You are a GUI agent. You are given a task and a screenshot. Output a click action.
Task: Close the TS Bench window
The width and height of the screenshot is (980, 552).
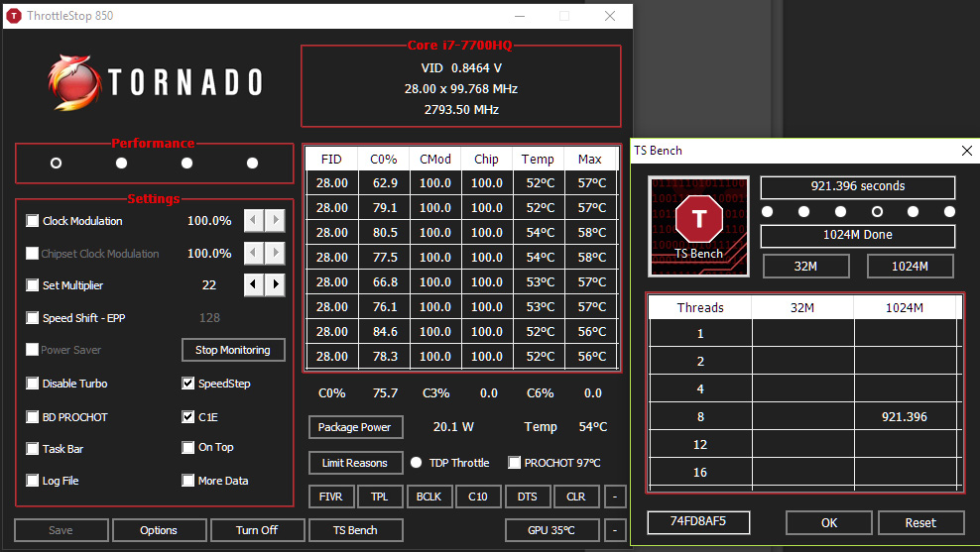tap(967, 151)
